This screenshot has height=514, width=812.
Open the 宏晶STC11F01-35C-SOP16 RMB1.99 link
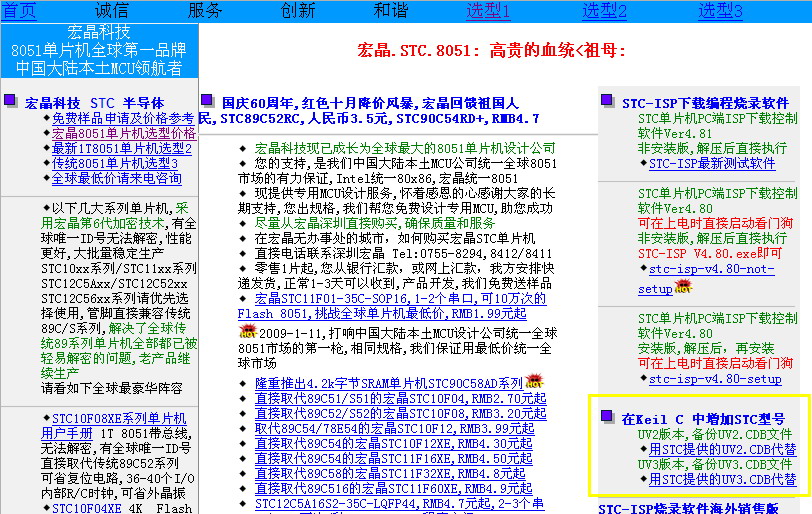click(x=392, y=306)
